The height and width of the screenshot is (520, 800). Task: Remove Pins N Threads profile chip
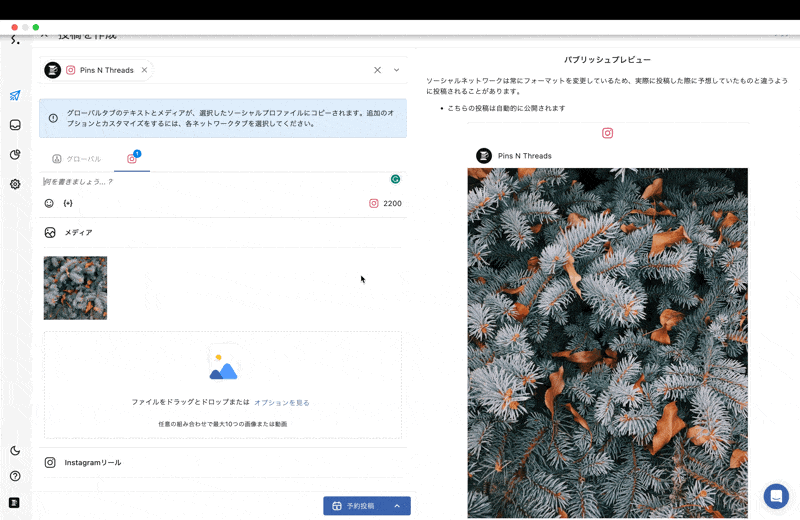pyautogui.click(x=144, y=70)
